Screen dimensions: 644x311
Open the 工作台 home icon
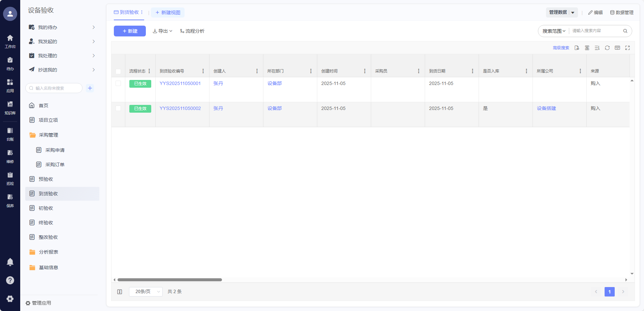[x=10, y=41]
